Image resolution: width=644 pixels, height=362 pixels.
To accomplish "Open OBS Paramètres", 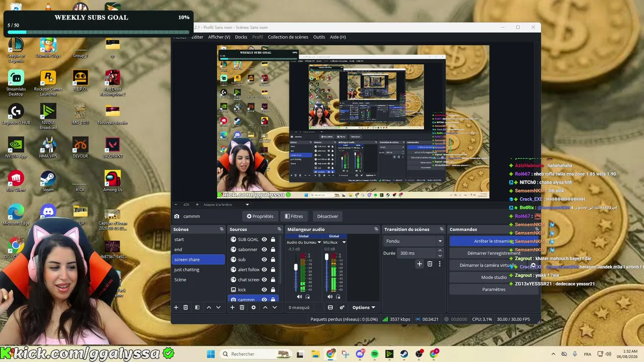I will pos(494,290).
